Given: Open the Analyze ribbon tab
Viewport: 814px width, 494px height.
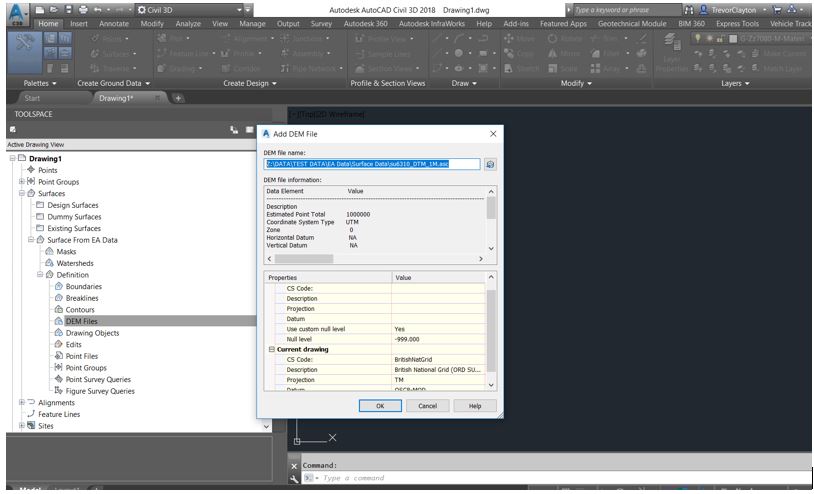Looking at the screenshot, I should [188, 23].
